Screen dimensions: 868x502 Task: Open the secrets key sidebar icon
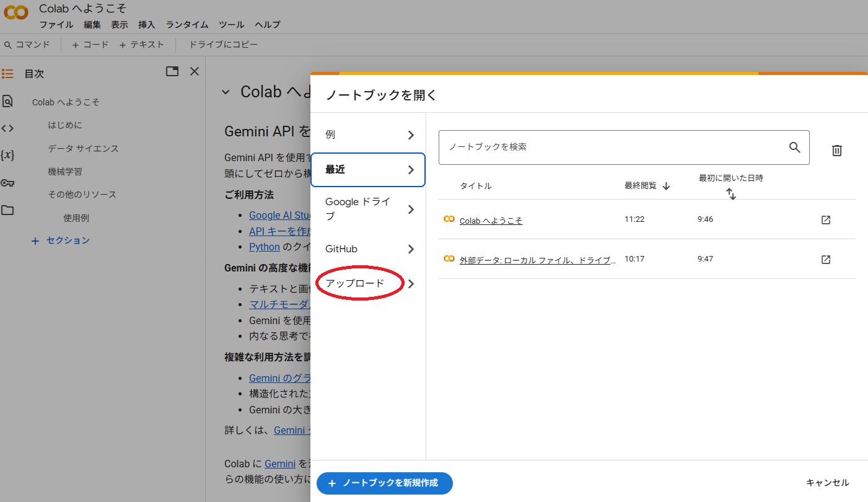(x=7, y=183)
